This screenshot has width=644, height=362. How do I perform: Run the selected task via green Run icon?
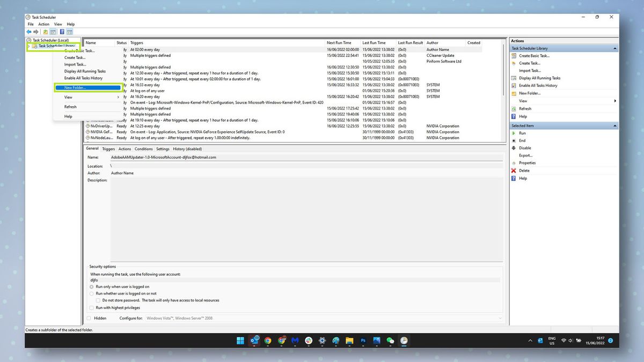pos(514,133)
